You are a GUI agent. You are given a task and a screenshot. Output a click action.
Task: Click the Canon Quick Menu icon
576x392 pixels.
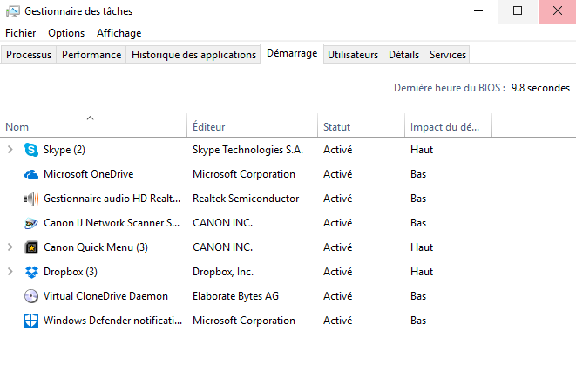pyautogui.click(x=31, y=247)
